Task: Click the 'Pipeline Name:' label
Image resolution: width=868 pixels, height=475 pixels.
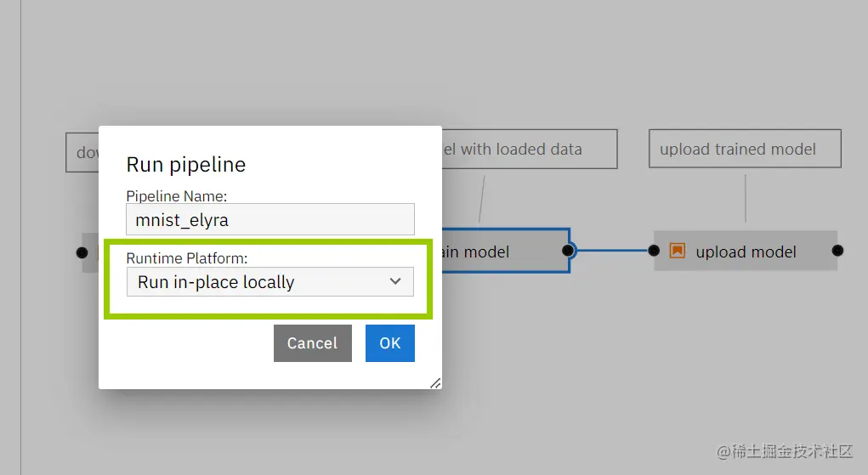Action: pyautogui.click(x=177, y=195)
